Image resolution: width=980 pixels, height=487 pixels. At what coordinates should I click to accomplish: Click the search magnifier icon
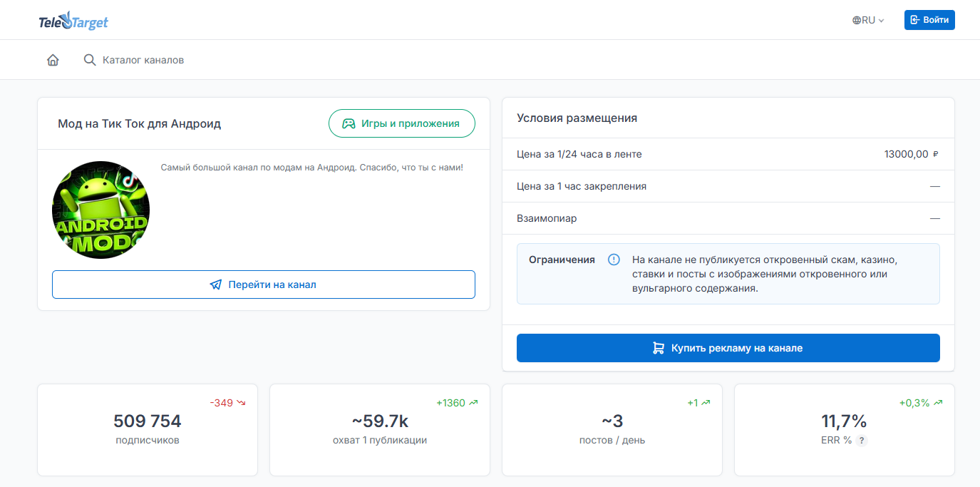90,60
